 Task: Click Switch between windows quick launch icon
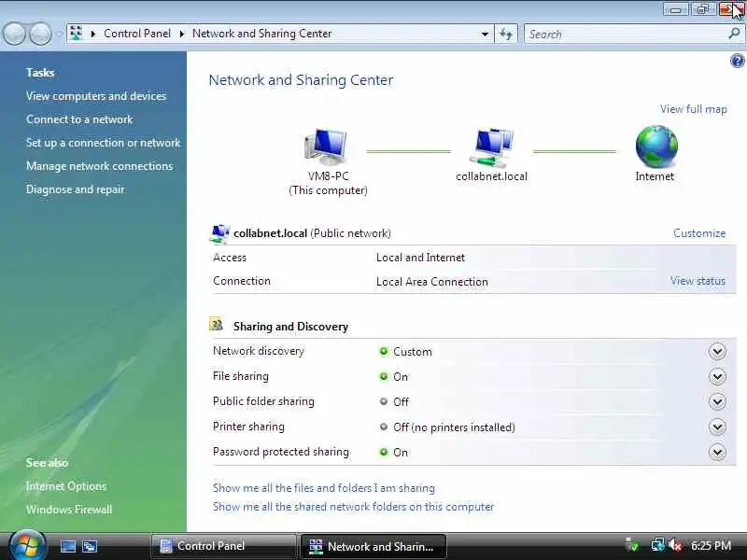[x=90, y=546]
